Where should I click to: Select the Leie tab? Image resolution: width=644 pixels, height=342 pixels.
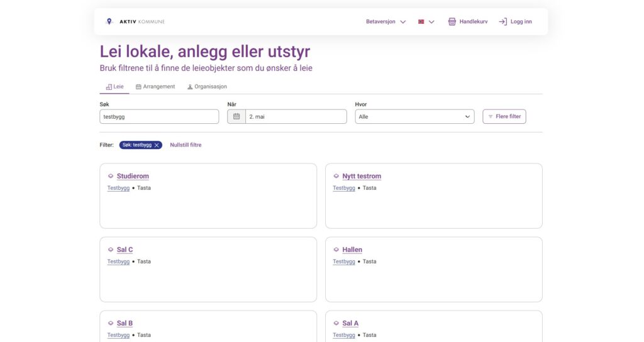(x=114, y=87)
